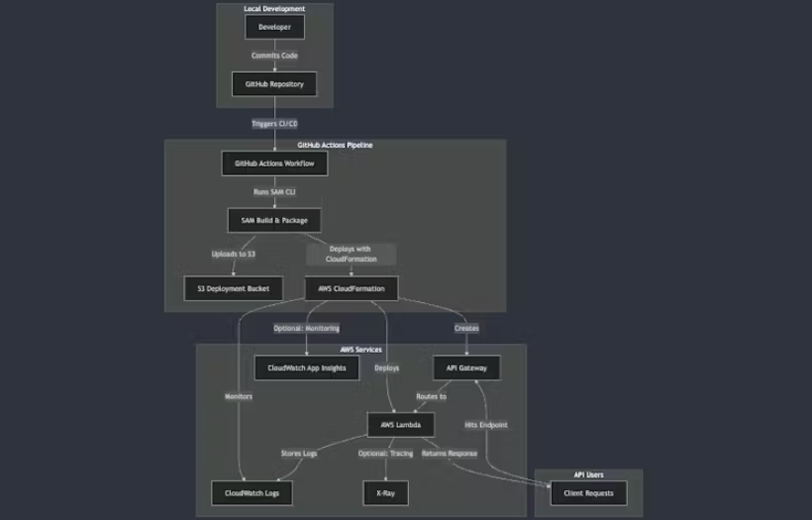
Task: Click the AWS CloudFormation node
Action: pos(351,288)
